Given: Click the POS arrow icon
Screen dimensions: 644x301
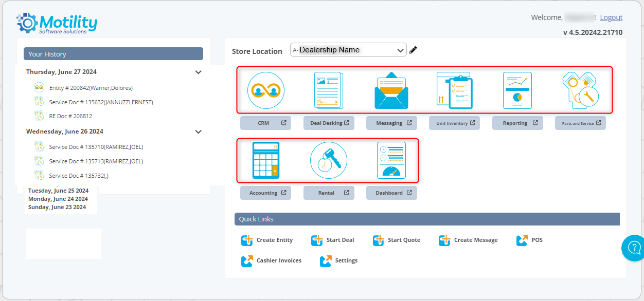Looking at the screenshot, I should (x=522, y=240).
